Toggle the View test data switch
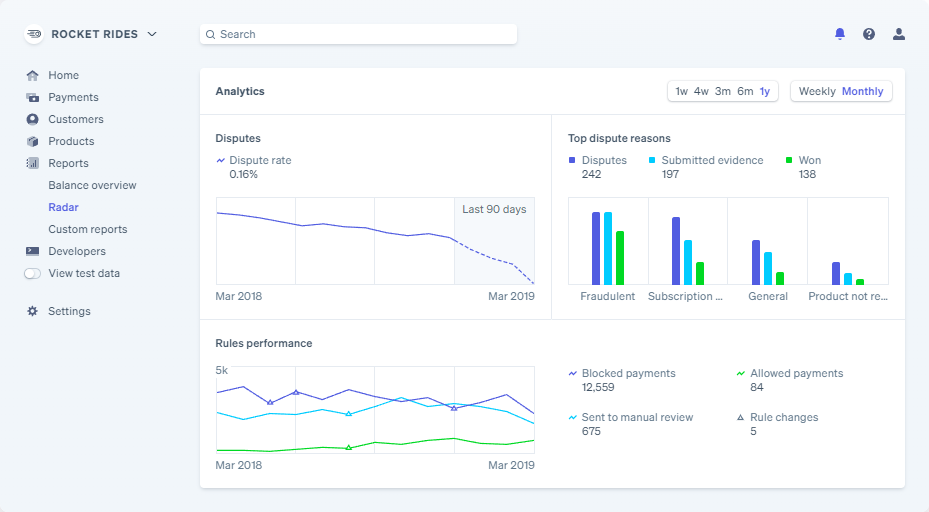929x512 pixels. coord(33,273)
